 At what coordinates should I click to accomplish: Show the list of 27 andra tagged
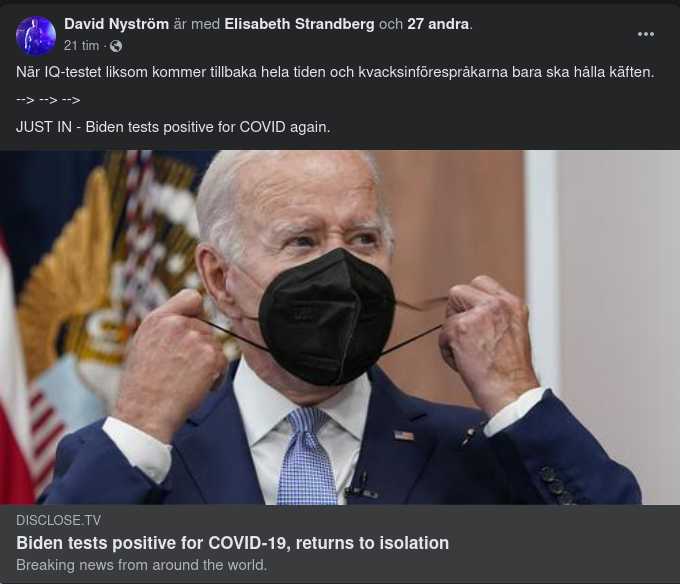coord(438,24)
